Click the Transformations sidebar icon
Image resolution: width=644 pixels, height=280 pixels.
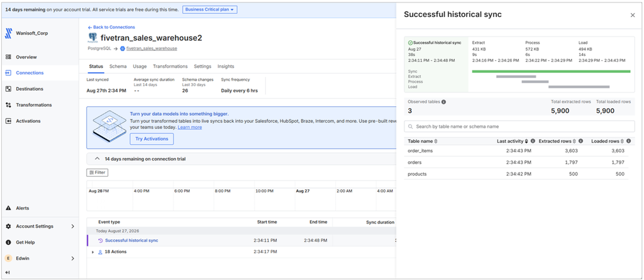(8, 105)
